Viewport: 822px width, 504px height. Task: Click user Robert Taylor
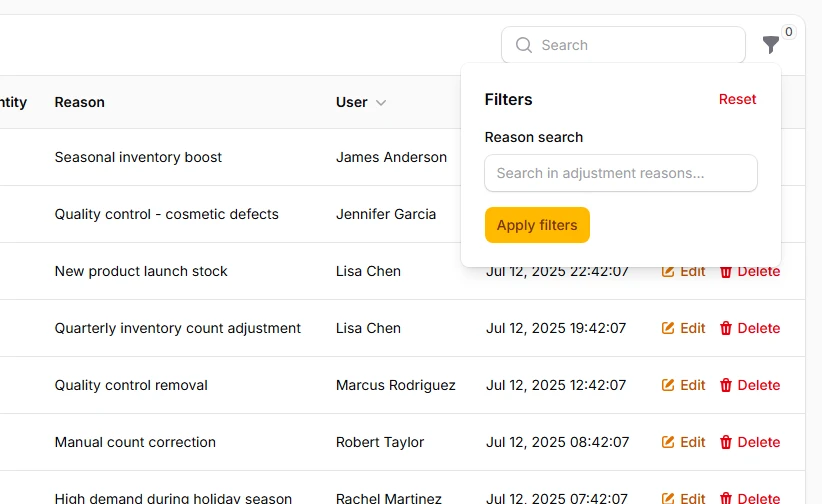pos(380,443)
